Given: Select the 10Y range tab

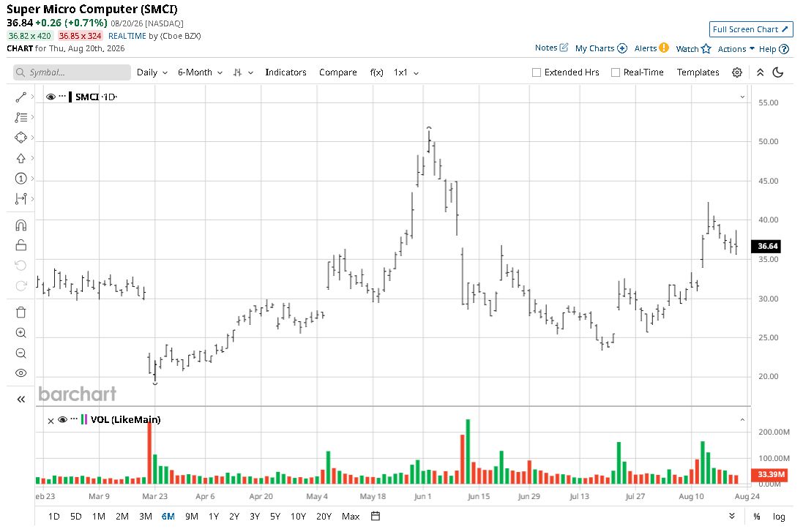Looking at the screenshot, I should (298, 516).
